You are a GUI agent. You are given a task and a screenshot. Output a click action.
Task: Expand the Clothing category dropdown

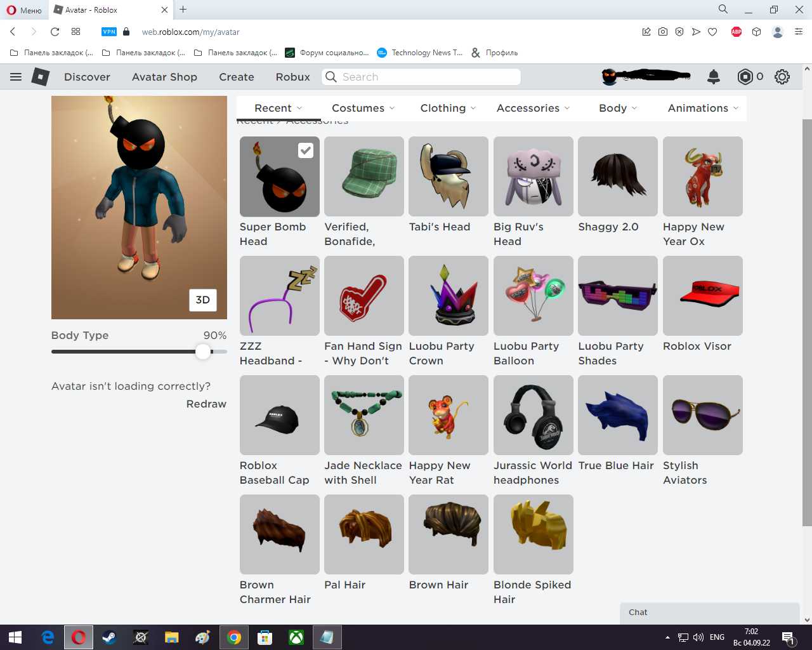click(448, 108)
